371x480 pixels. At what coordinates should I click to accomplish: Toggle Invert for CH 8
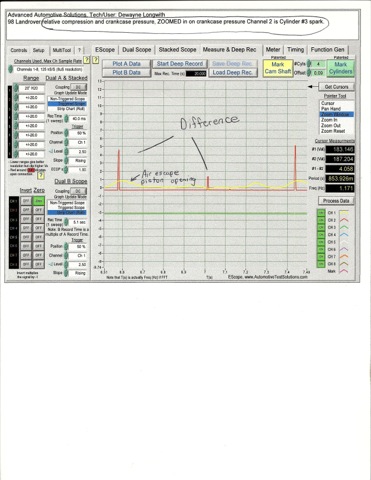point(26,264)
